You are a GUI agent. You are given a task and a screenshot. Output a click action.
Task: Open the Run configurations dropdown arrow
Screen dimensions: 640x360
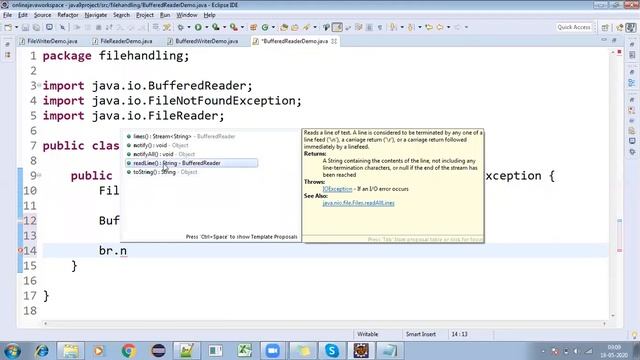coord(207,27)
